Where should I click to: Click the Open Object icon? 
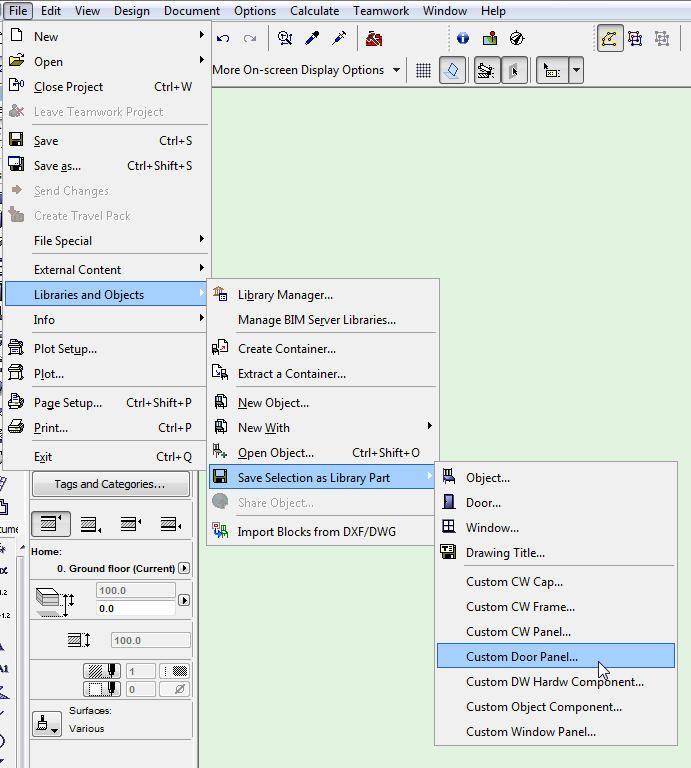click(220, 451)
